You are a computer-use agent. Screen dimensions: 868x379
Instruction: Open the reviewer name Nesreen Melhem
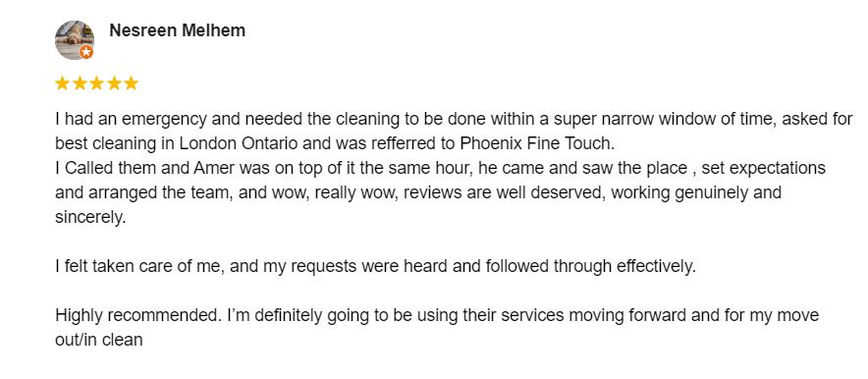177,30
